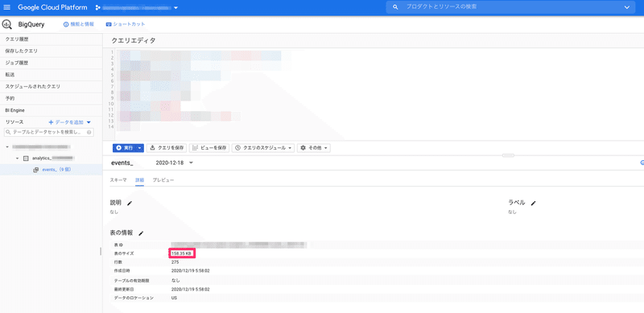Image resolution: width=644 pixels, height=313 pixels.
Task: Collapse the analytics_ dataset node
Action: (x=17, y=159)
